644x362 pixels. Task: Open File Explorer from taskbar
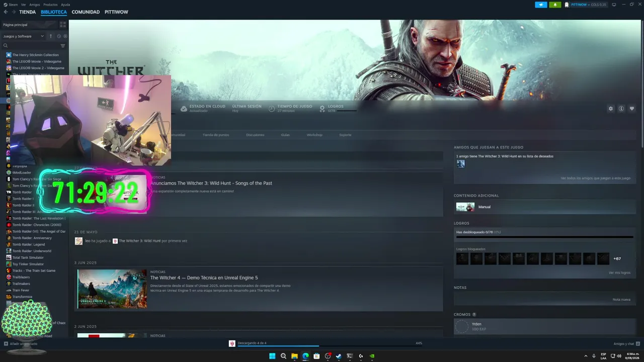click(294, 356)
